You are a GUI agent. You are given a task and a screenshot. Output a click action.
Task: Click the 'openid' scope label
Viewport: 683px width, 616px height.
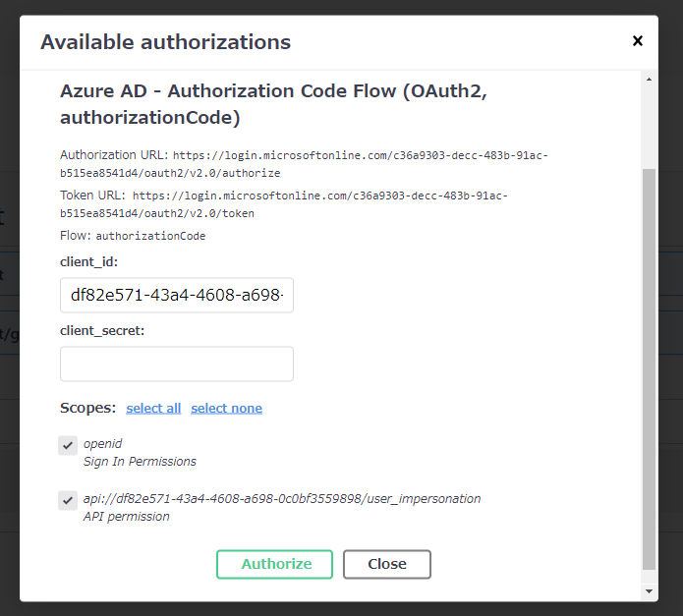click(103, 444)
